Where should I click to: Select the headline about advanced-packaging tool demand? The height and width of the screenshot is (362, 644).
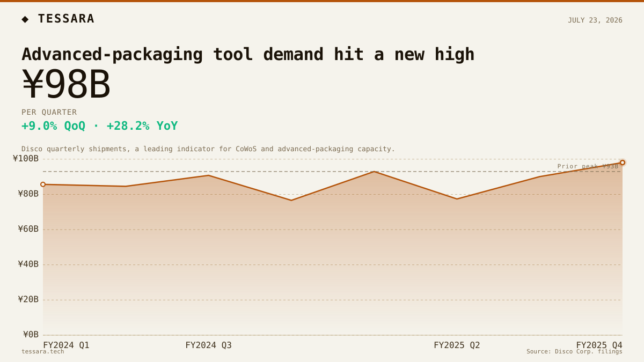[248, 54]
